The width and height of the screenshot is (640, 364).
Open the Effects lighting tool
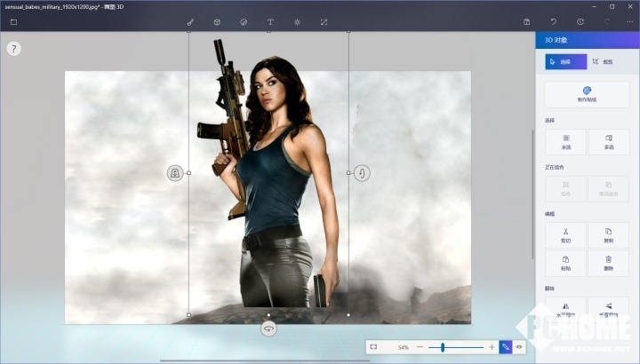297,22
